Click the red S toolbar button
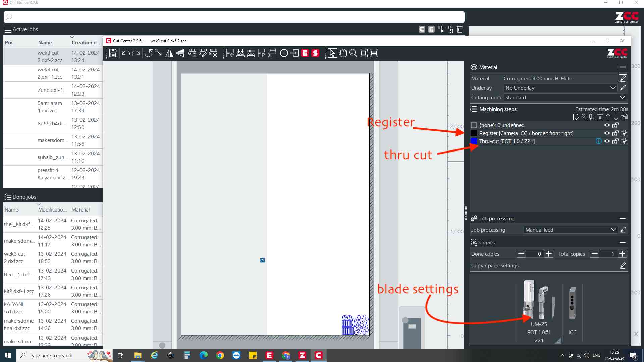This screenshot has height=362, width=644. pos(315,53)
